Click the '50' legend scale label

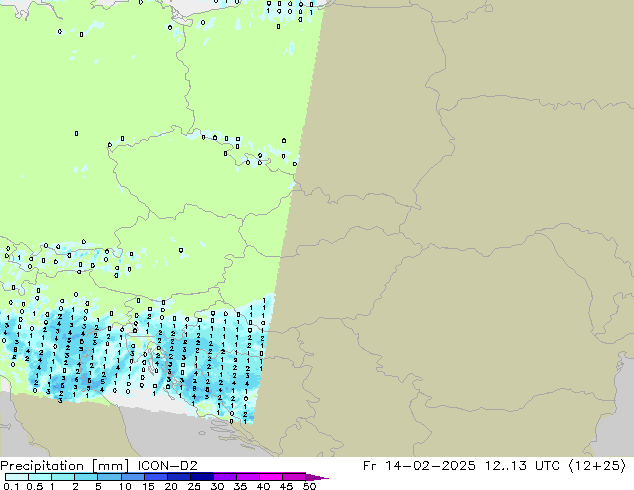[x=309, y=486]
